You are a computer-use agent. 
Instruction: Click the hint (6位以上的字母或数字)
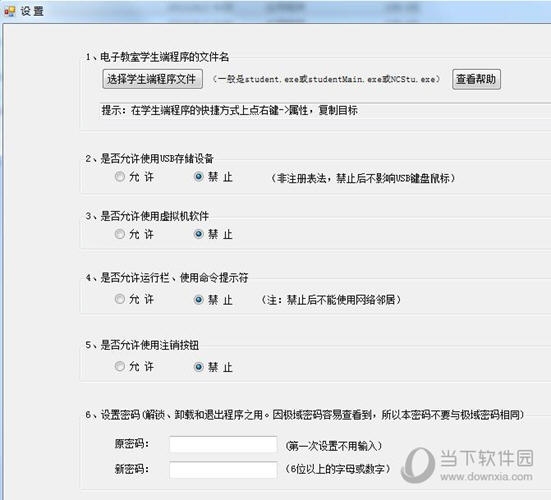tap(338, 469)
